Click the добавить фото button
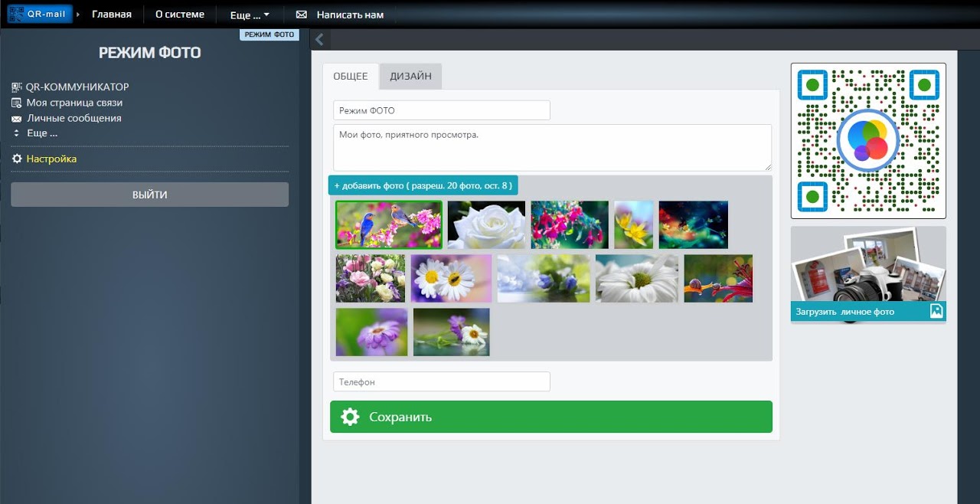This screenshot has width=980, height=504. pos(423,185)
